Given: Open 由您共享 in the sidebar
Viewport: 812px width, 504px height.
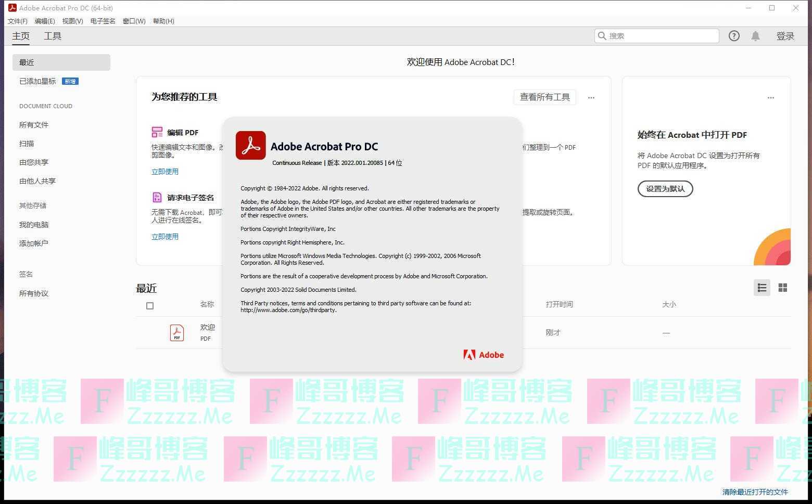Looking at the screenshot, I should click(34, 162).
